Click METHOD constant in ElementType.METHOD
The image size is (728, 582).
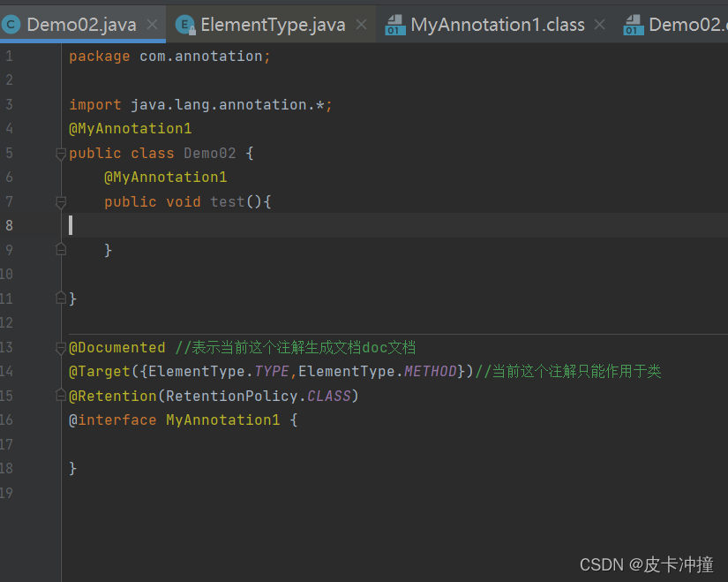[431, 372]
